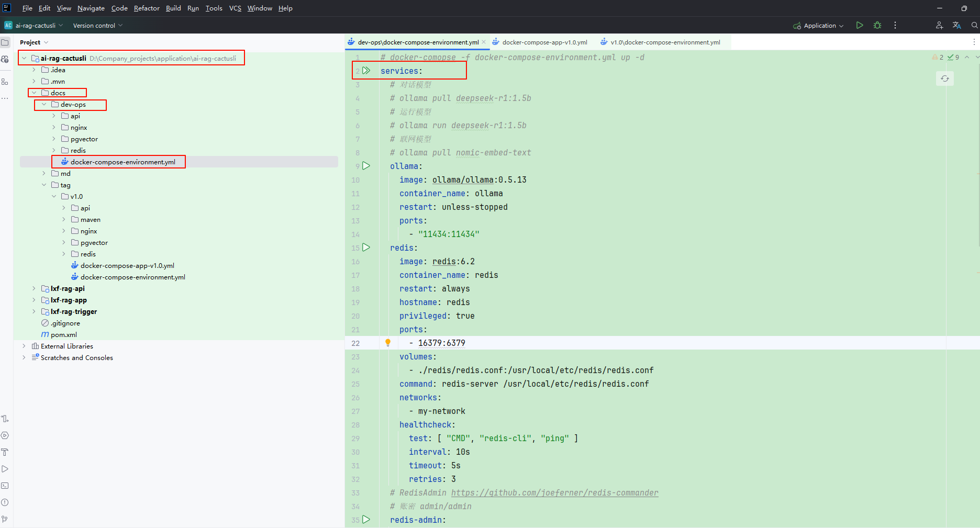Collapse the dev-ops folder

[44, 104]
